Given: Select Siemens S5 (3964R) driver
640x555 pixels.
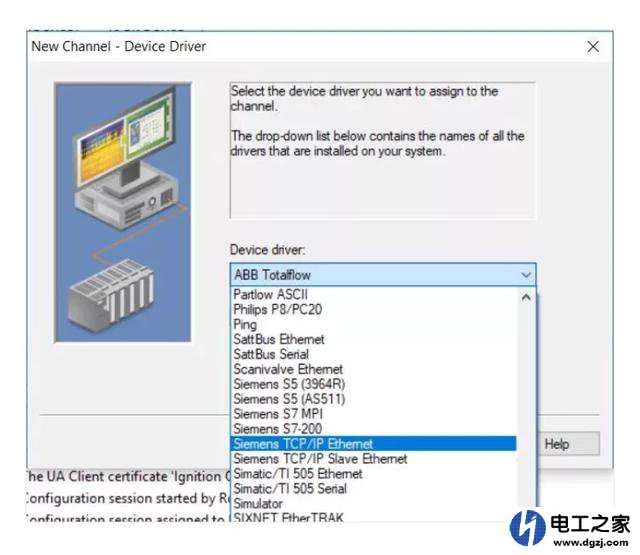Looking at the screenshot, I should tap(373, 384).
